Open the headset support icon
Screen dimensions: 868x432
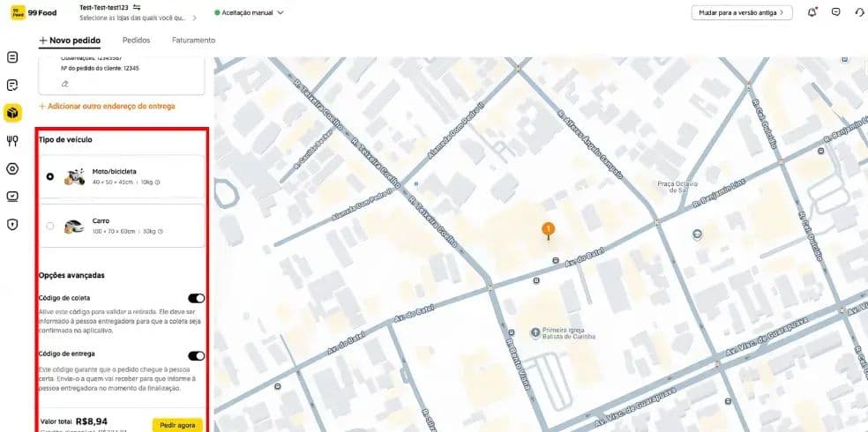pos(860,12)
